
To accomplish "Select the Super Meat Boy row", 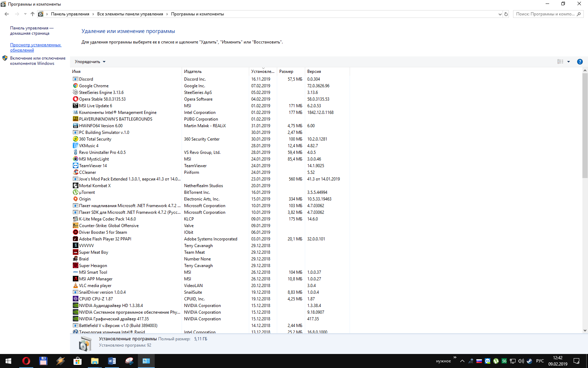I will pyautogui.click(x=210, y=252).
